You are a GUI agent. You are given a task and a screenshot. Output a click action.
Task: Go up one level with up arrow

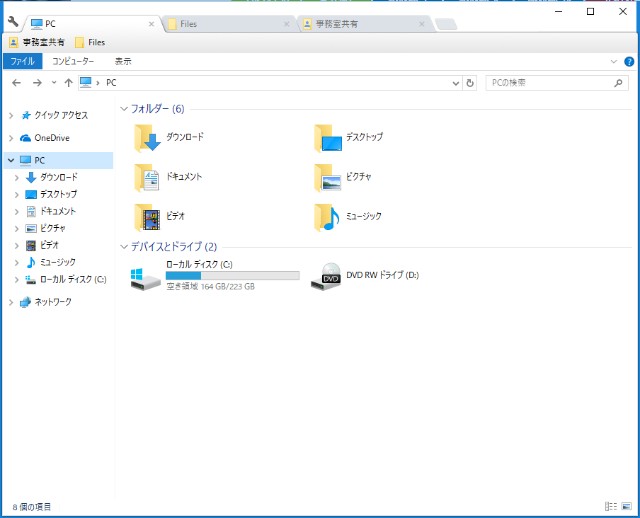click(68, 82)
